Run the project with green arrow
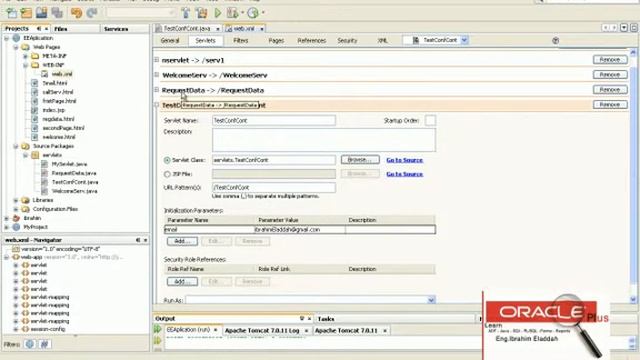Screen dimensions: 640x360 [218, 13]
